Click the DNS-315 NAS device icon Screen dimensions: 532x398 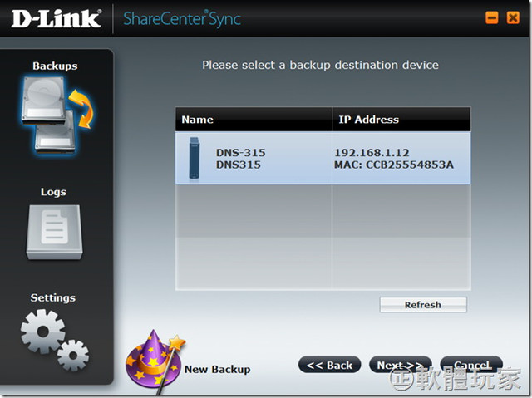point(194,159)
